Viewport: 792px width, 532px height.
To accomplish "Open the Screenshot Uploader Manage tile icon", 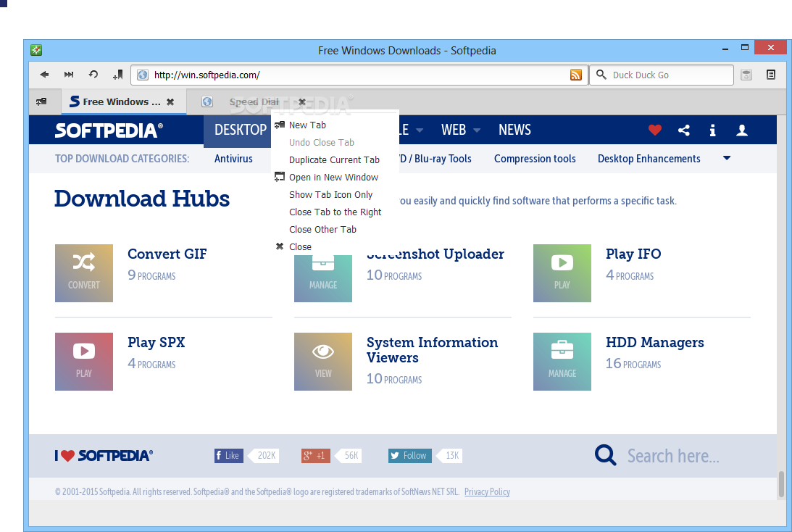I will (323, 278).
